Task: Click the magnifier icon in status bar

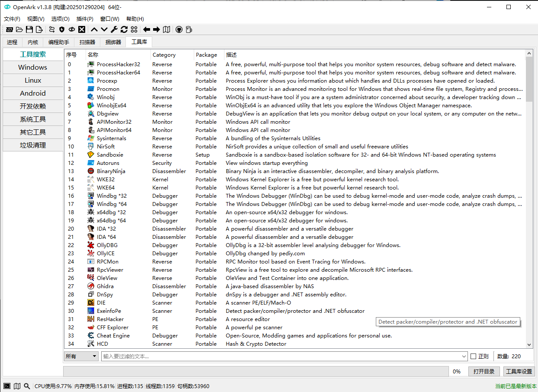Action: coord(27,386)
